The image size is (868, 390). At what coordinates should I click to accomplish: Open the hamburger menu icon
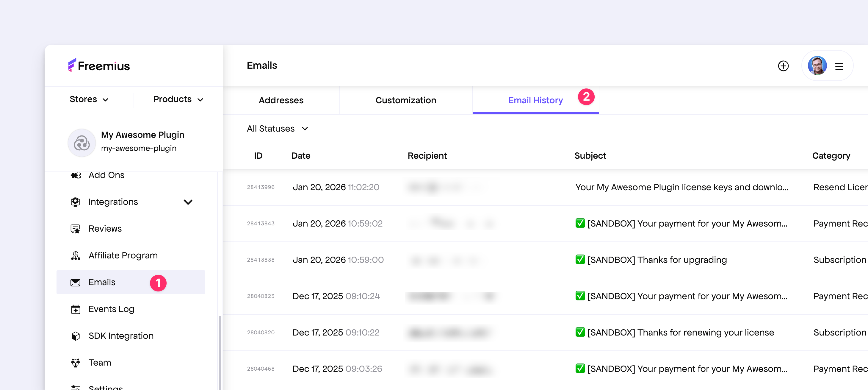pyautogui.click(x=839, y=66)
